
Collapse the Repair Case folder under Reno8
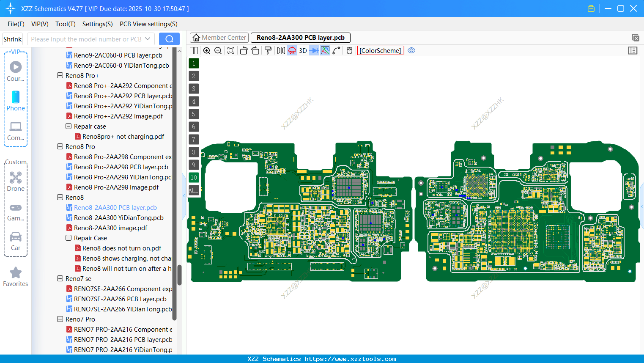tap(69, 238)
